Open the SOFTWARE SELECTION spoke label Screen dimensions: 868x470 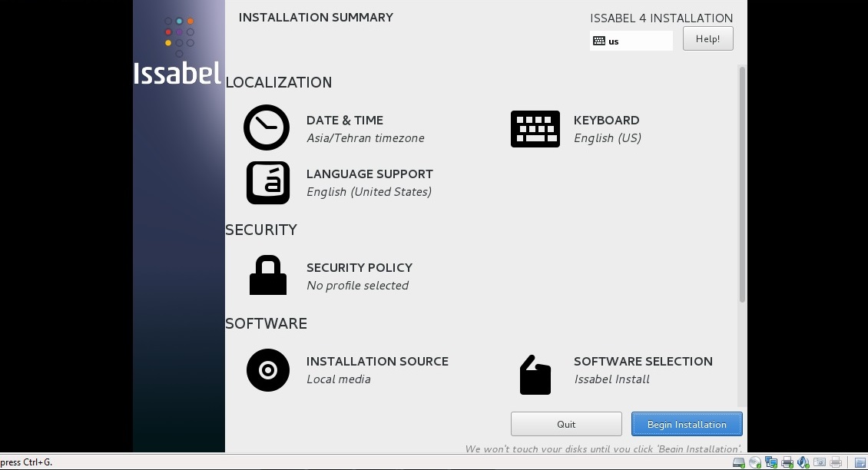(643, 361)
